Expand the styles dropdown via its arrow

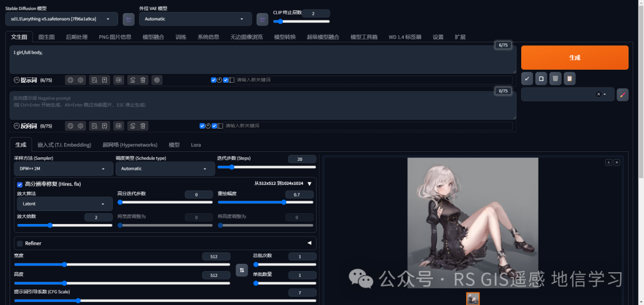click(605, 94)
